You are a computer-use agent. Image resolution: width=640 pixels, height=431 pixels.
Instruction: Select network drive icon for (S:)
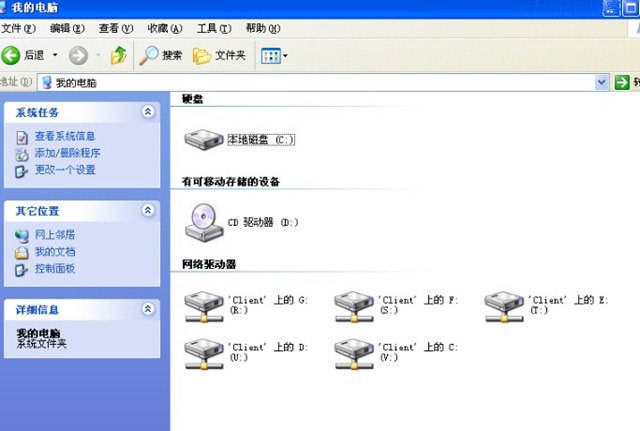coord(354,307)
